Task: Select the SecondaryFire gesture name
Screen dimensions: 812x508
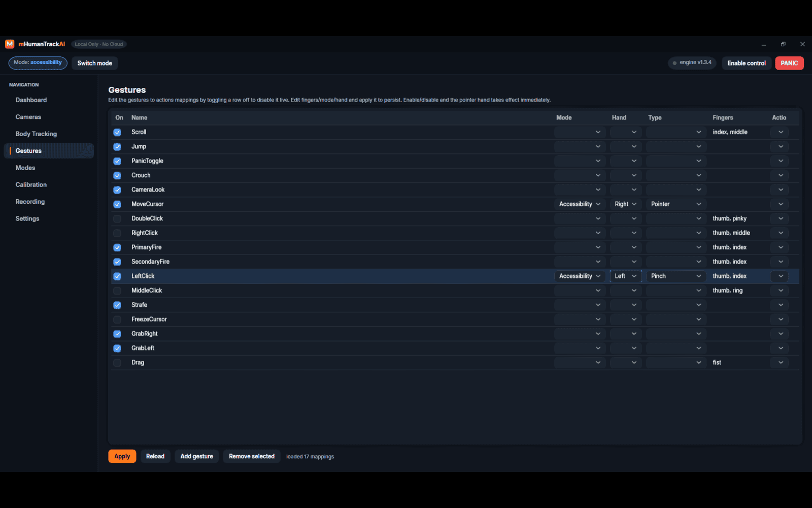Action: click(x=150, y=262)
